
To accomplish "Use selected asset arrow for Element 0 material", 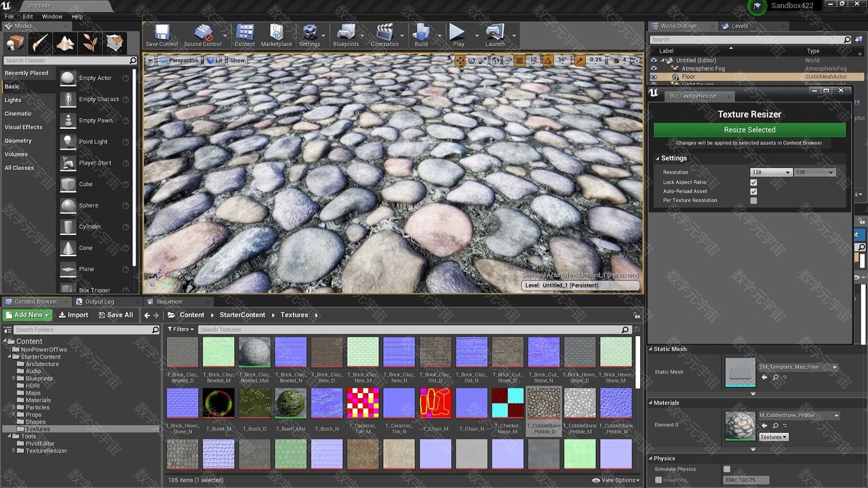I will (764, 427).
